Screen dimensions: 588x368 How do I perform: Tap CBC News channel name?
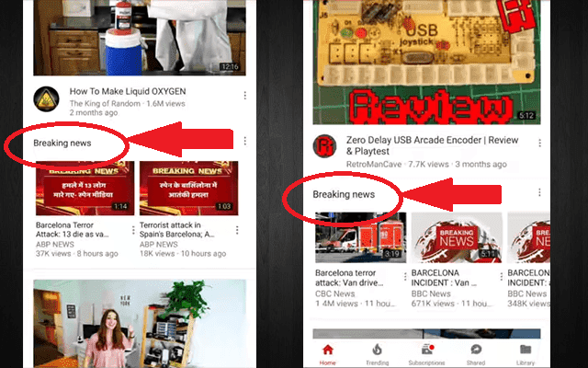pos(334,293)
